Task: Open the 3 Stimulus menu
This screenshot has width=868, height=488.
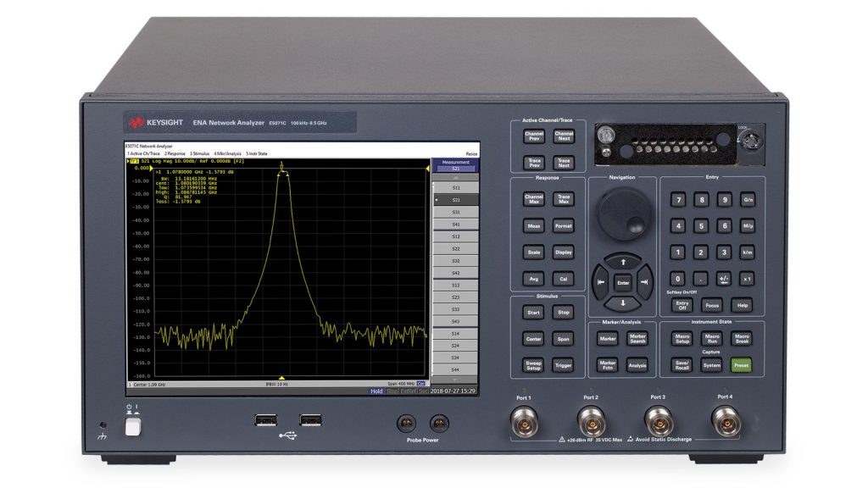Action: (200, 154)
